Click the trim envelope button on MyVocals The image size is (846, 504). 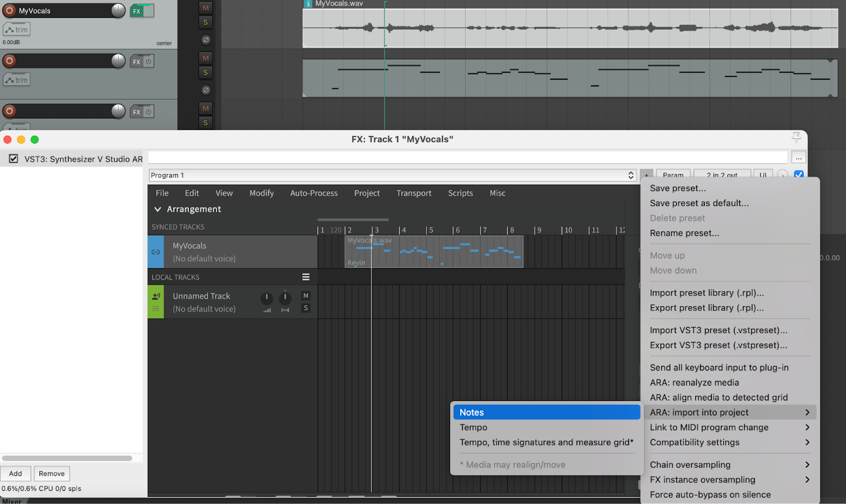point(17,30)
